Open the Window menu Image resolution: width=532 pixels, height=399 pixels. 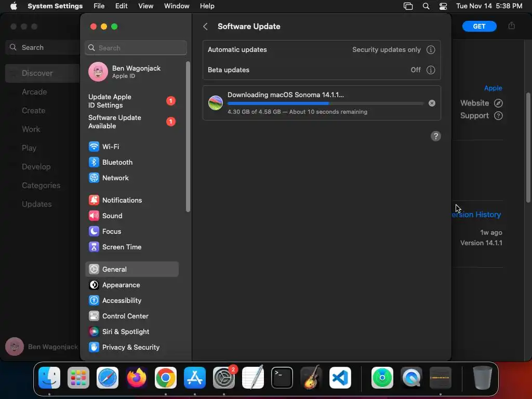click(x=177, y=6)
